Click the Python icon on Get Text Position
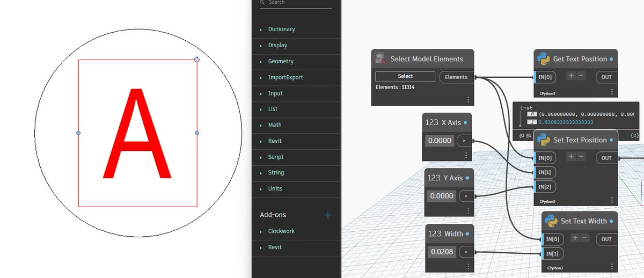 pyautogui.click(x=543, y=58)
